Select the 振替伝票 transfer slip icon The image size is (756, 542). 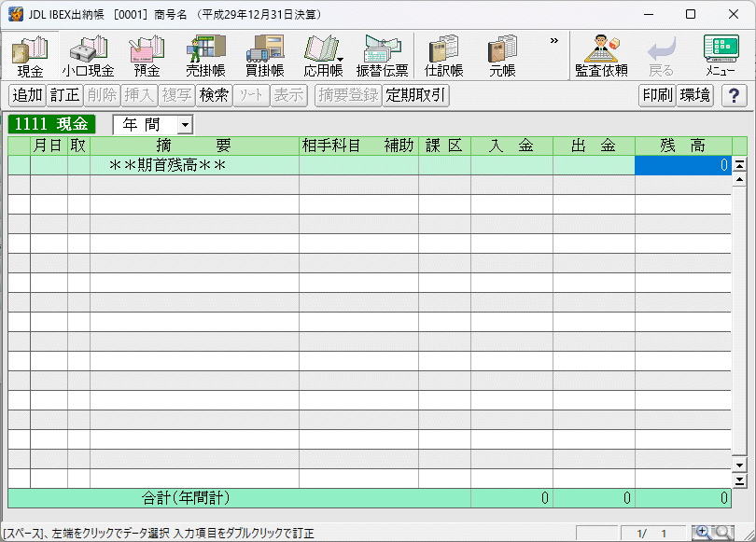point(383,54)
